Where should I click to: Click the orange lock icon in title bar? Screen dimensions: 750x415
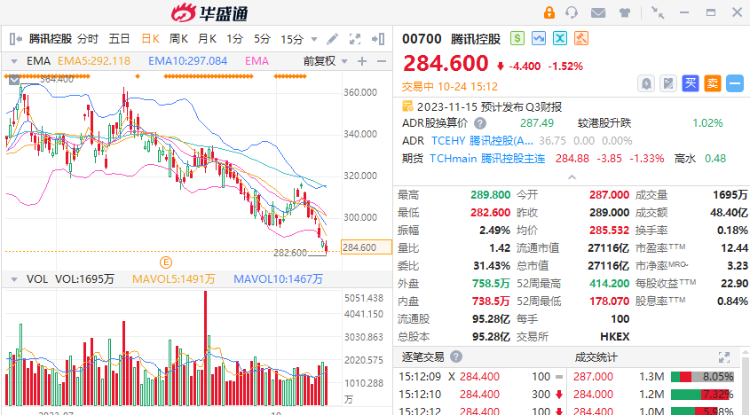[549, 12]
